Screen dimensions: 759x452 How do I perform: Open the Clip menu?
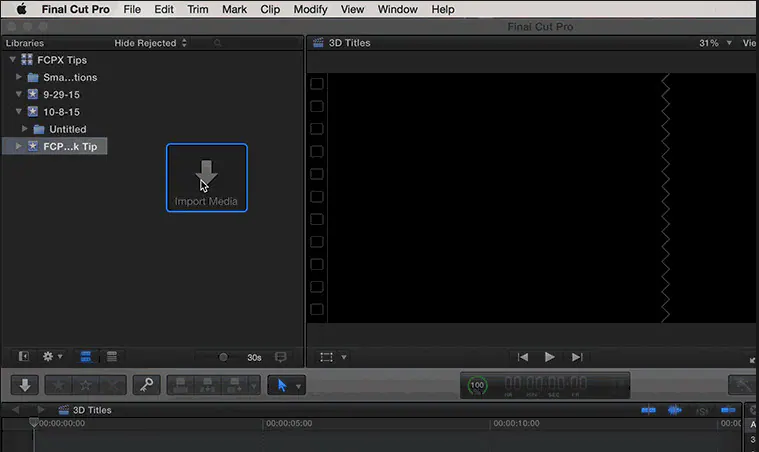(x=270, y=9)
